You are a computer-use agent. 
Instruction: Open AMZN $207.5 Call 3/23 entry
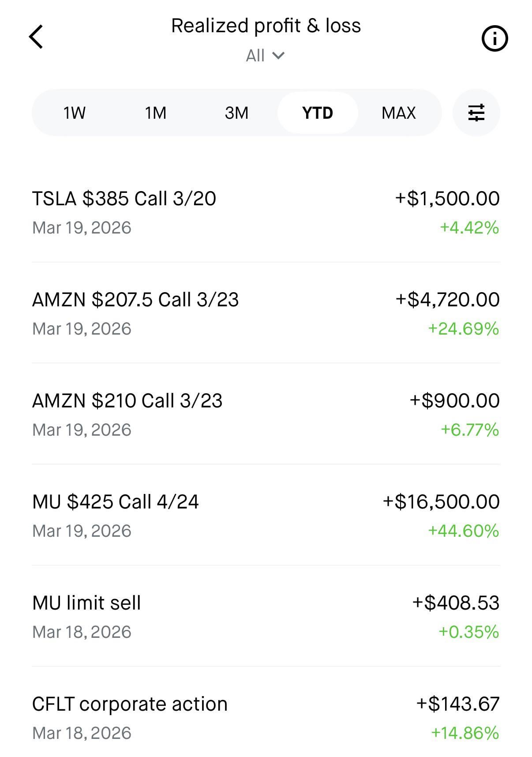pyautogui.click(x=135, y=300)
